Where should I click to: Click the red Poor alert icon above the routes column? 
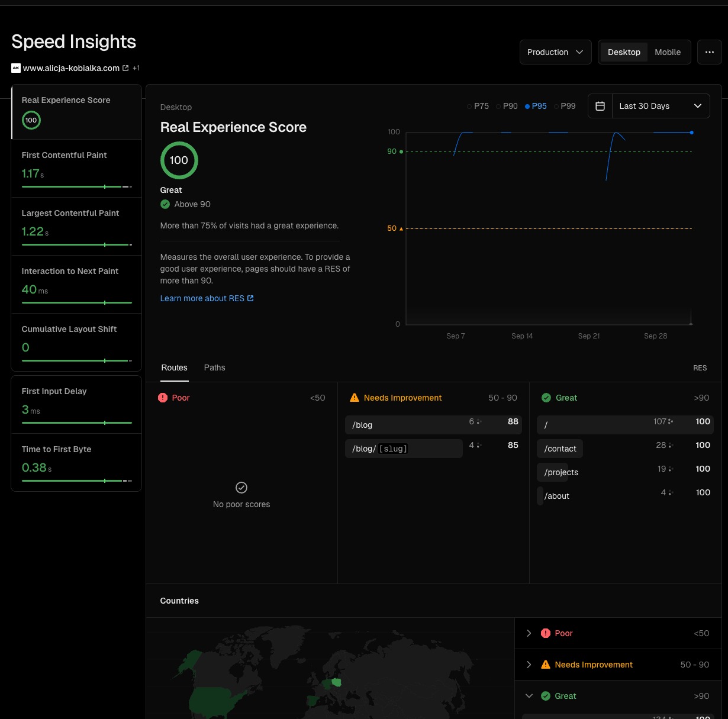[x=163, y=398]
